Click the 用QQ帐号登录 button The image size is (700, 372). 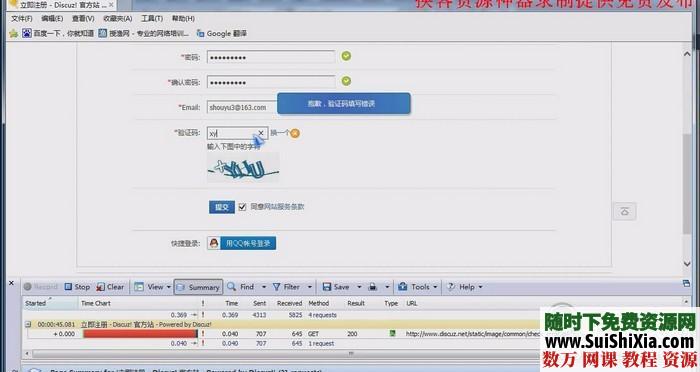[x=248, y=243]
